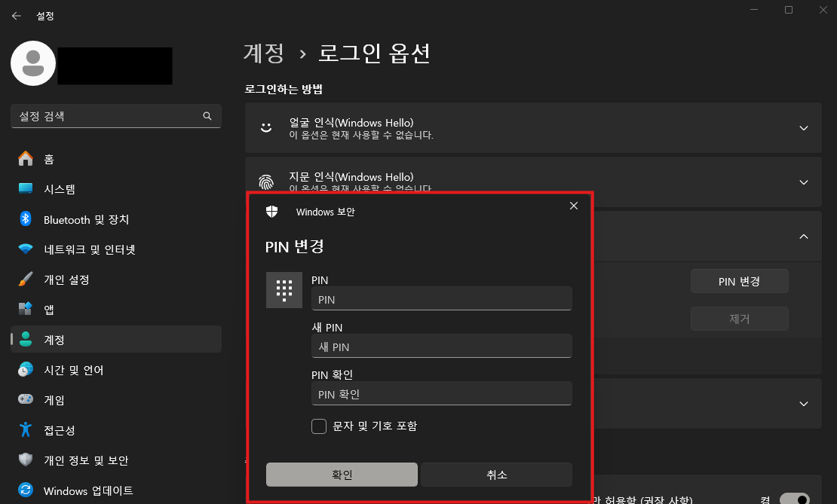The width and height of the screenshot is (837, 504).
Task: Click the fingerprint icon
Action: point(266,182)
